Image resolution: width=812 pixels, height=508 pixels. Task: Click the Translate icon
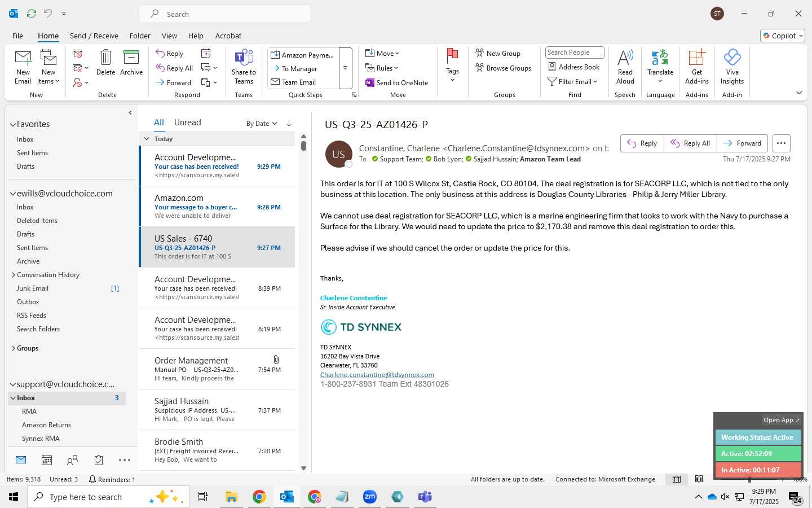tap(660, 58)
